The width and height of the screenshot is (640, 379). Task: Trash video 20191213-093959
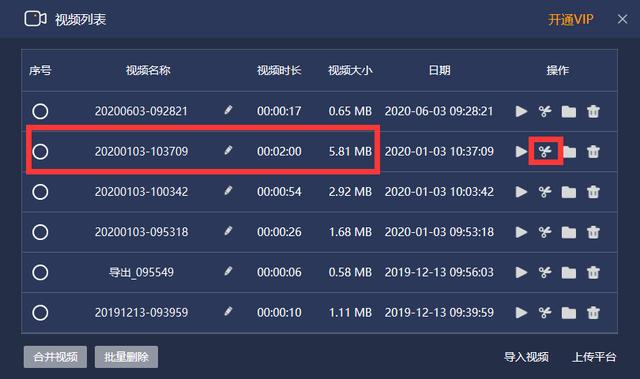point(593,313)
